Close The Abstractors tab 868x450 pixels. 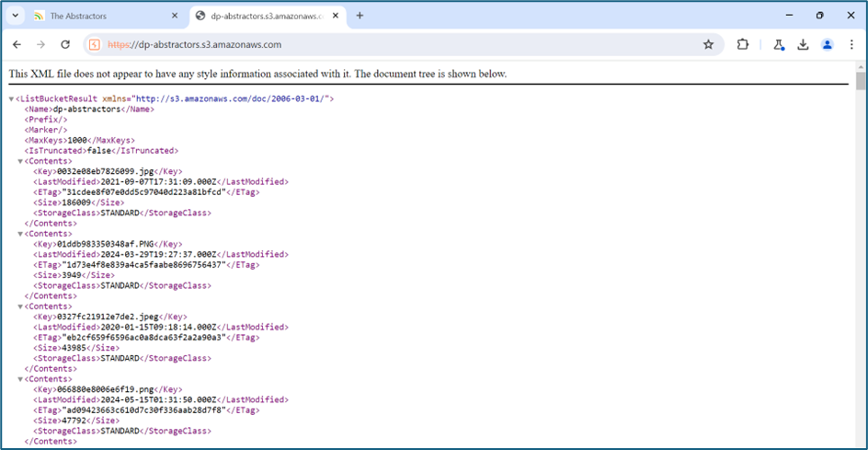[x=175, y=16]
